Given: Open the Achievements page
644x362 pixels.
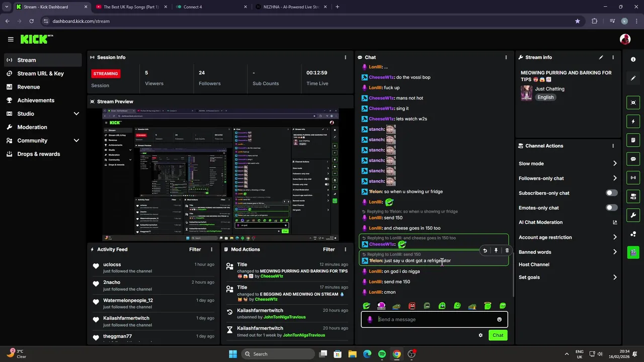Looking at the screenshot, I should (43, 101).
